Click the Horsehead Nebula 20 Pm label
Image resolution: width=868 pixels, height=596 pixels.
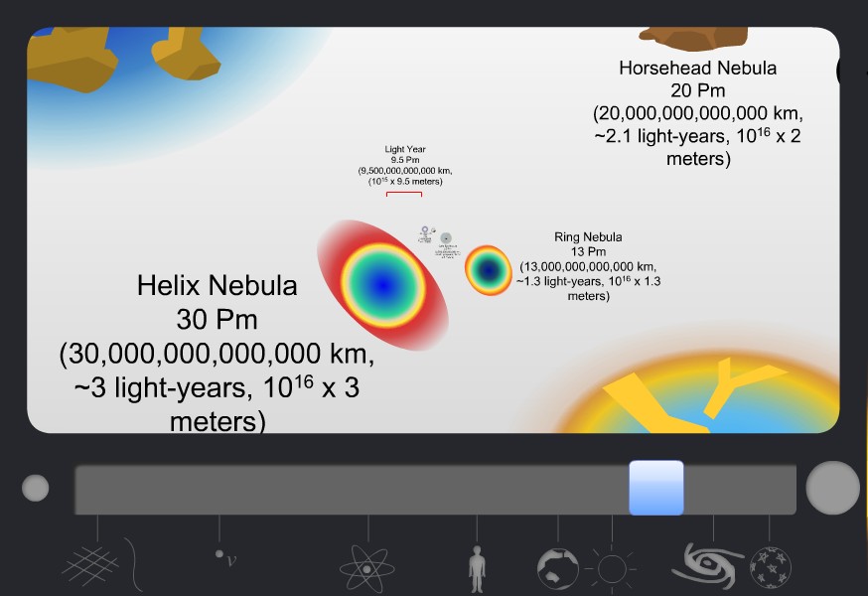698,113
